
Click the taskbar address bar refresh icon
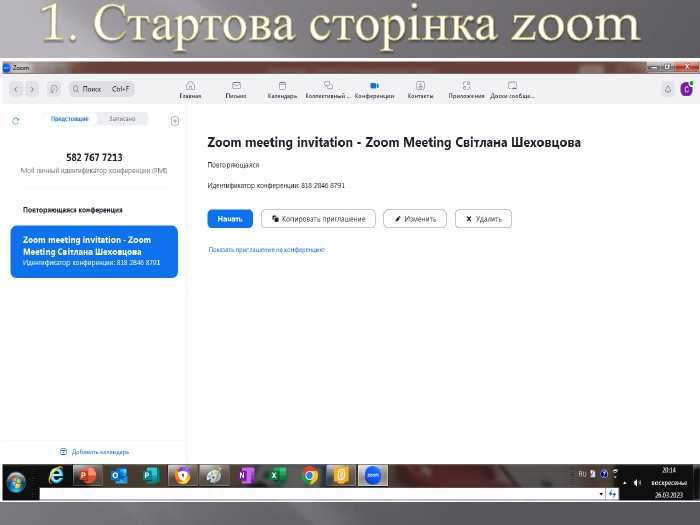pos(612,494)
